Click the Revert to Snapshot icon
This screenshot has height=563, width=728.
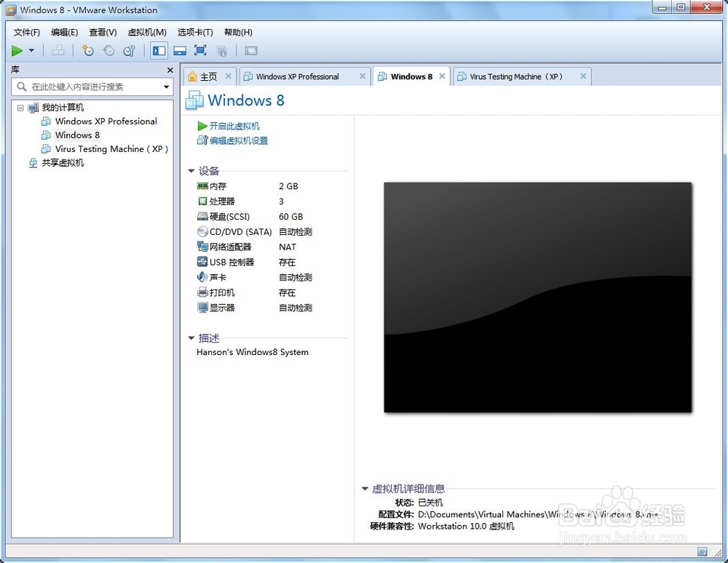pos(108,50)
